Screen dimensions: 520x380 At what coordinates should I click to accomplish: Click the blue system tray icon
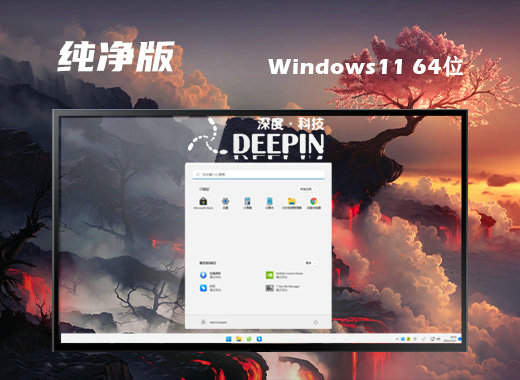click(403, 339)
